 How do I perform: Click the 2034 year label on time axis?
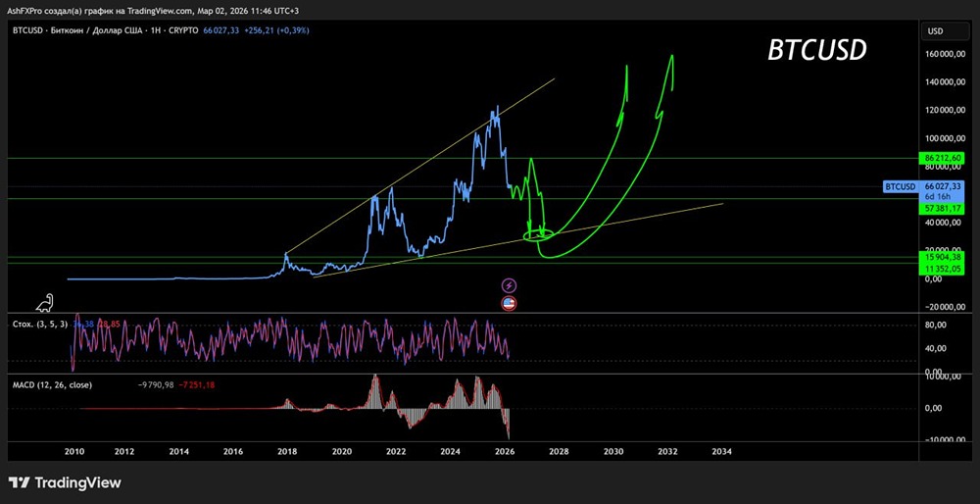pyautogui.click(x=722, y=451)
